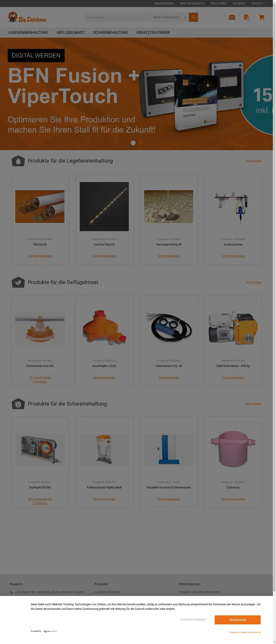Open the SCHWEINEHALTUNG menu
The width and height of the screenshot is (276, 644).
coord(110,33)
